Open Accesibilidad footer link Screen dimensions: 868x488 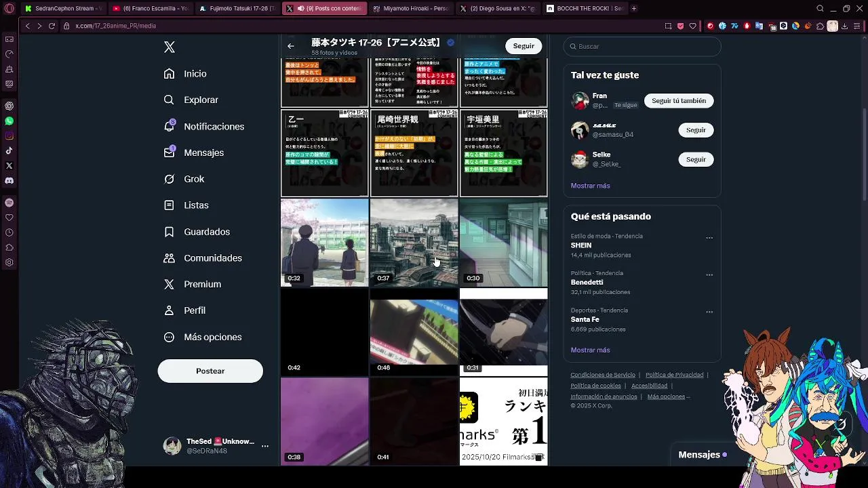coord(649,386)
